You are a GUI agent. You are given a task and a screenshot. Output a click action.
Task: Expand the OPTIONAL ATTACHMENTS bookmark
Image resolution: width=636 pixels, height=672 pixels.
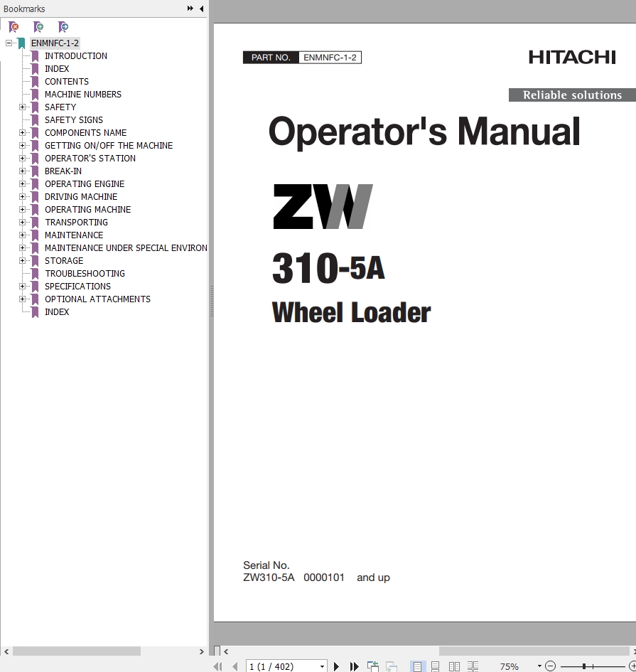coord(22,299)
